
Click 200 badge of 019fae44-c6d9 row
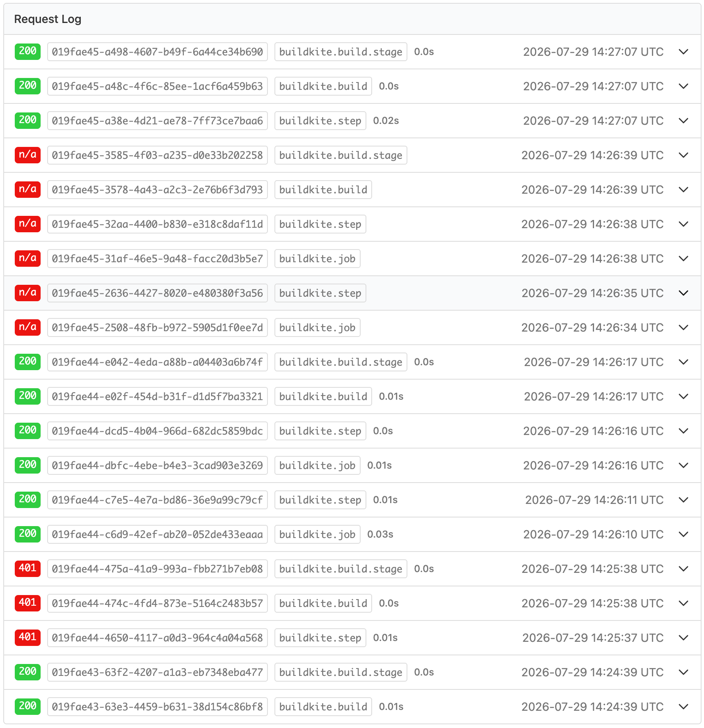click(27, 534)
